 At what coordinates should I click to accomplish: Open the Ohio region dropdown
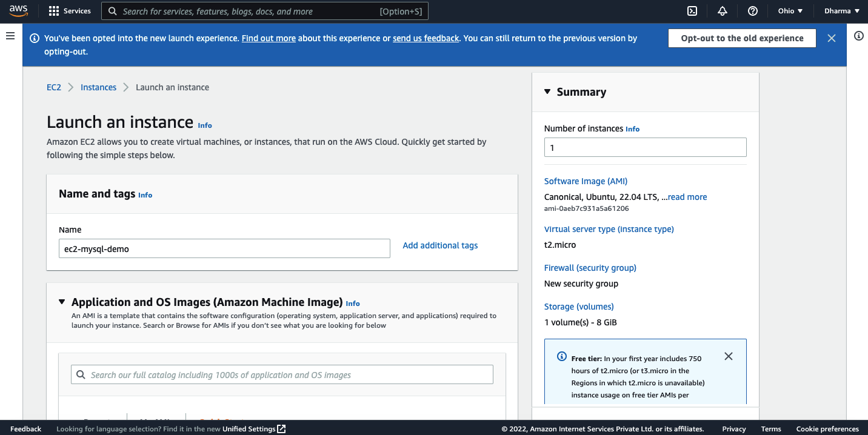click(x=790, y=11)
